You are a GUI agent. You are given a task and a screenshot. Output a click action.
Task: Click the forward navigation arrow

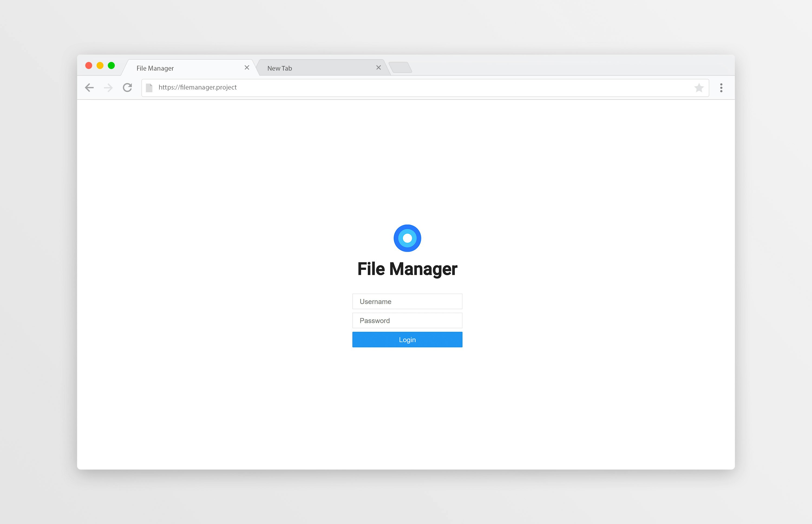coord(108,87)
